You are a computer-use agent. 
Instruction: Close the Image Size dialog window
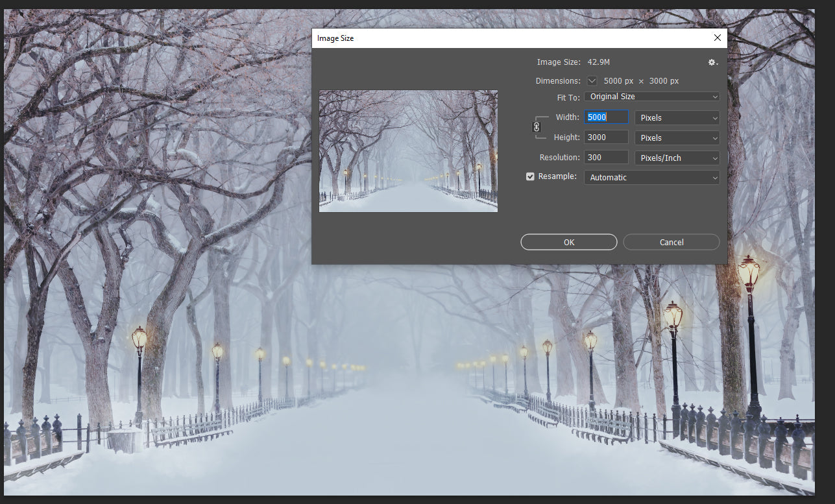[717, 38]
